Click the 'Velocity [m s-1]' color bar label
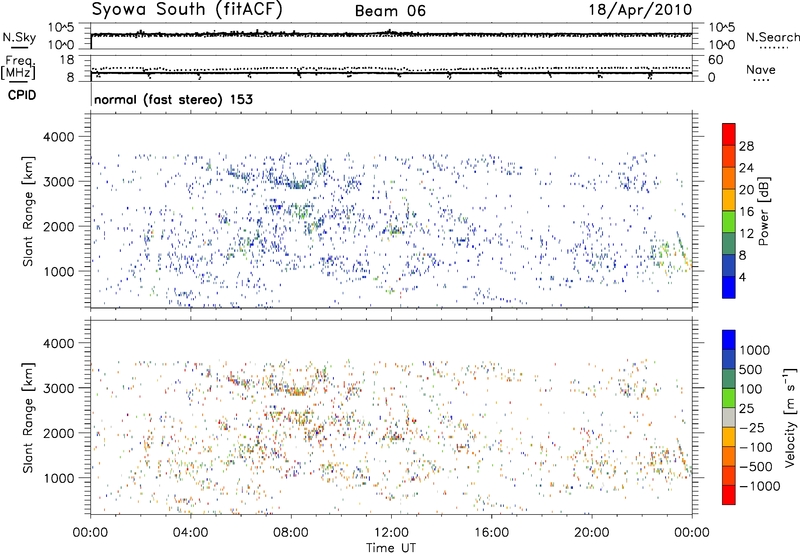 (x=790, y=417)
